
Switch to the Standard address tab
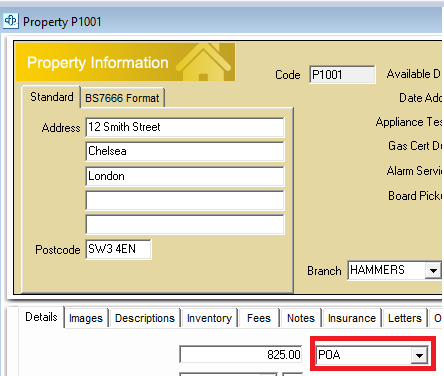pos(52,97)
